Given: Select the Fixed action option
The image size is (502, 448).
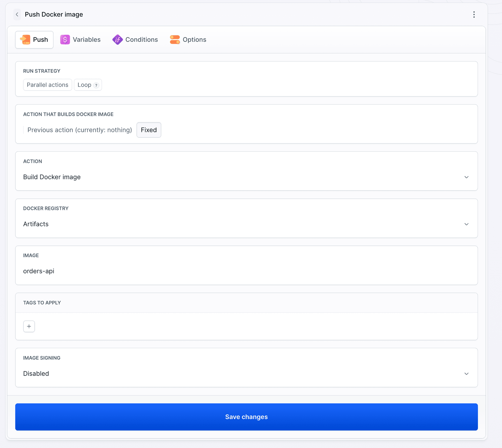Looking at the screenshot, I should (149, 130).
